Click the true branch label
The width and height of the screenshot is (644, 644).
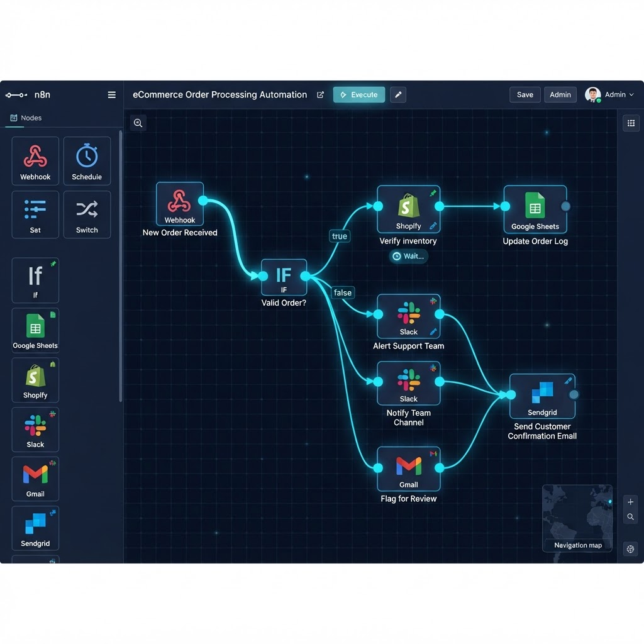[x=340, y=236]
